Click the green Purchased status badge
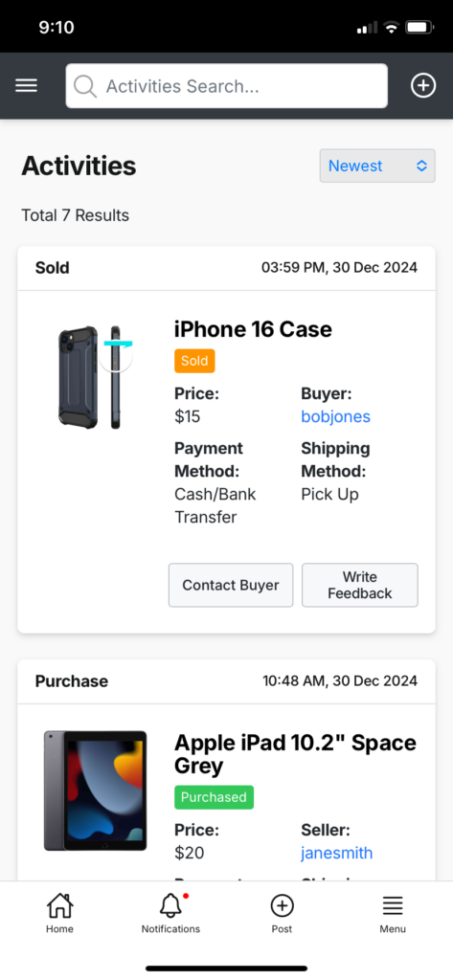 pyautogui.click(x=214, y=797)
